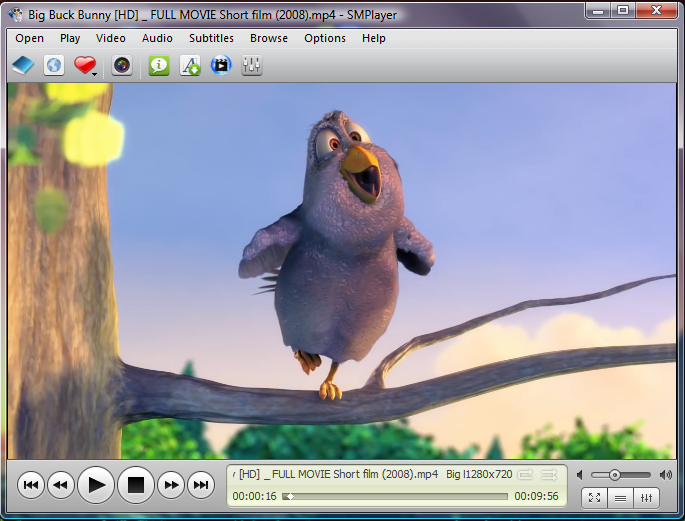The height and width of the screenshot is (521, 685).
Task: Toggle the repeat mode icon
Action: (x=525, y=474)
